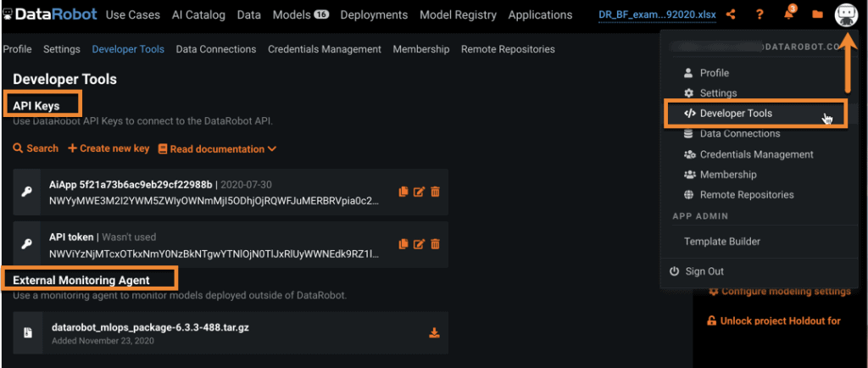Edit the API token key name
The image size is (868, 368).
[x=419, y=243]
